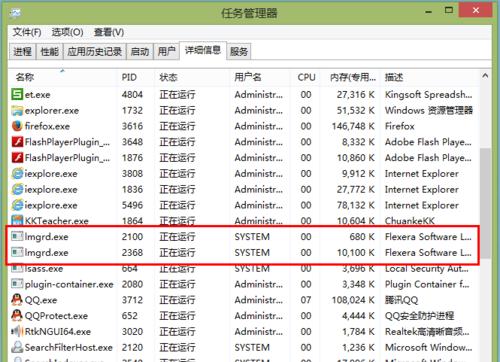Select the QQ.exe penguin icon
Screen dimensions: 500x362
click(17, 300)
